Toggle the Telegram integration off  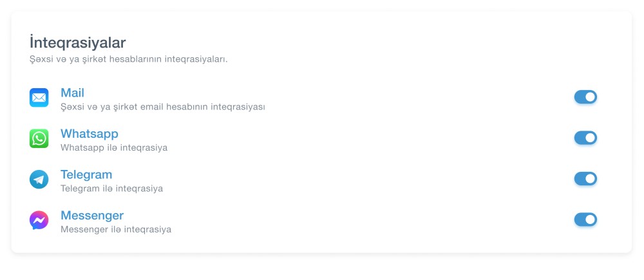pyautogui.click(x=585, y=179)
